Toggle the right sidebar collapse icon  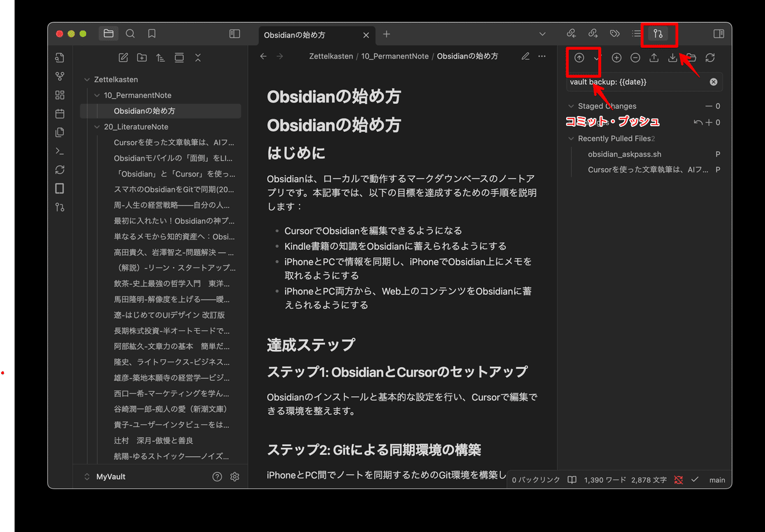click(718, 34)
